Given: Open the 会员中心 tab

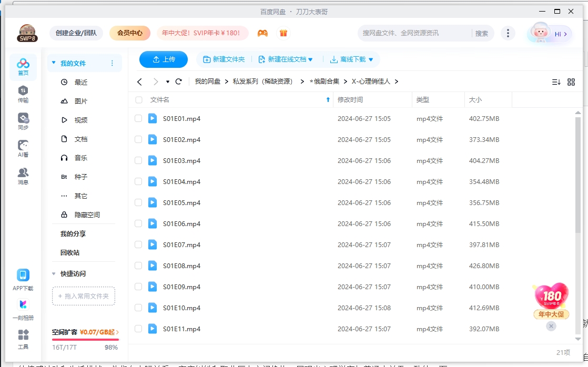Looking at the screenshot, I should (129, 33).
